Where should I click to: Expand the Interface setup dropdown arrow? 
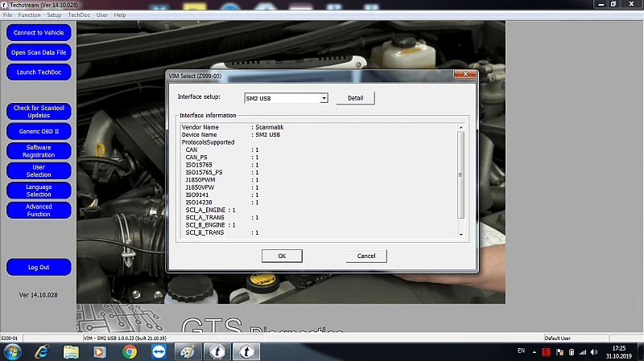coord(324,98)
